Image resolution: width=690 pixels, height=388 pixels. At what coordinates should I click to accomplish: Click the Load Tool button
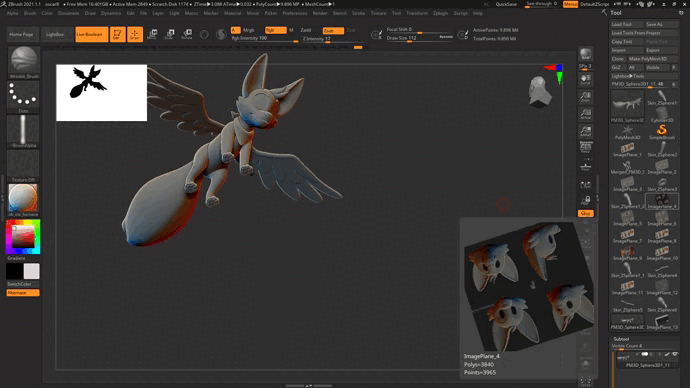click(627, 24)
